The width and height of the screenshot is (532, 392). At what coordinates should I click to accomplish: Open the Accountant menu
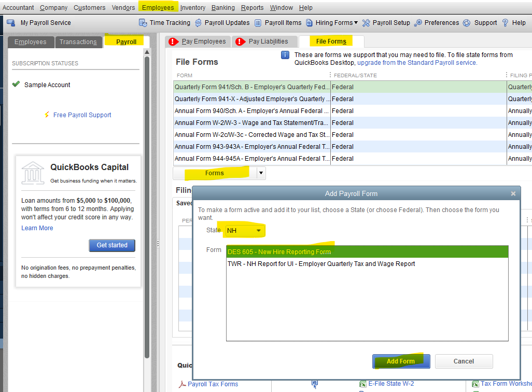18,7
